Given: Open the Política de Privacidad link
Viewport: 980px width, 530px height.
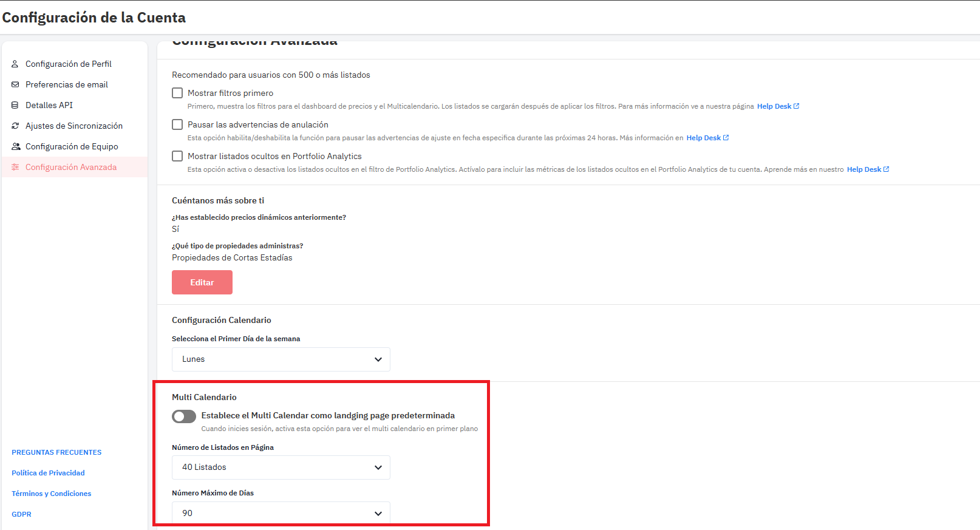Looking at the screenshot, I should 48,473.
